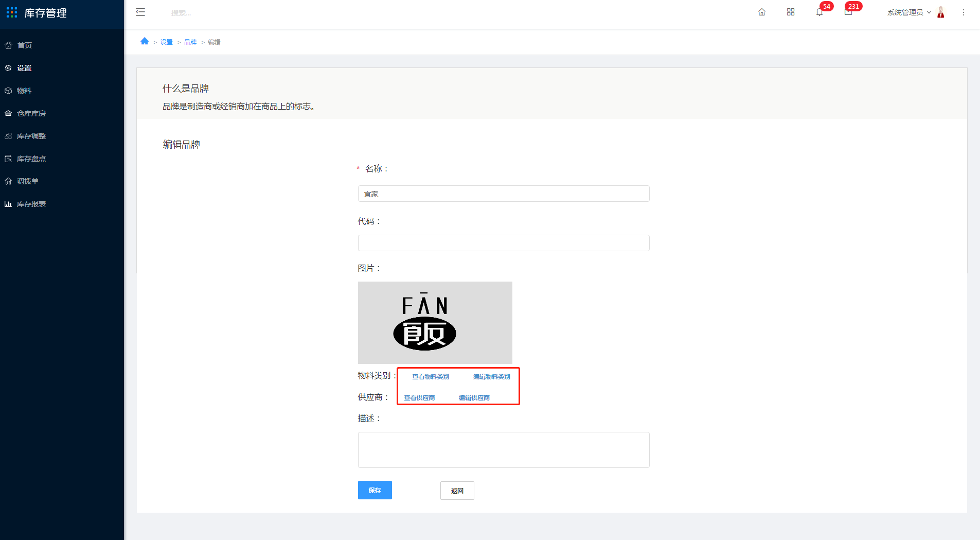Open the four-squares apps icon in top bar
The width and height of the screenshot is (980, 540).
click(791, 12)
